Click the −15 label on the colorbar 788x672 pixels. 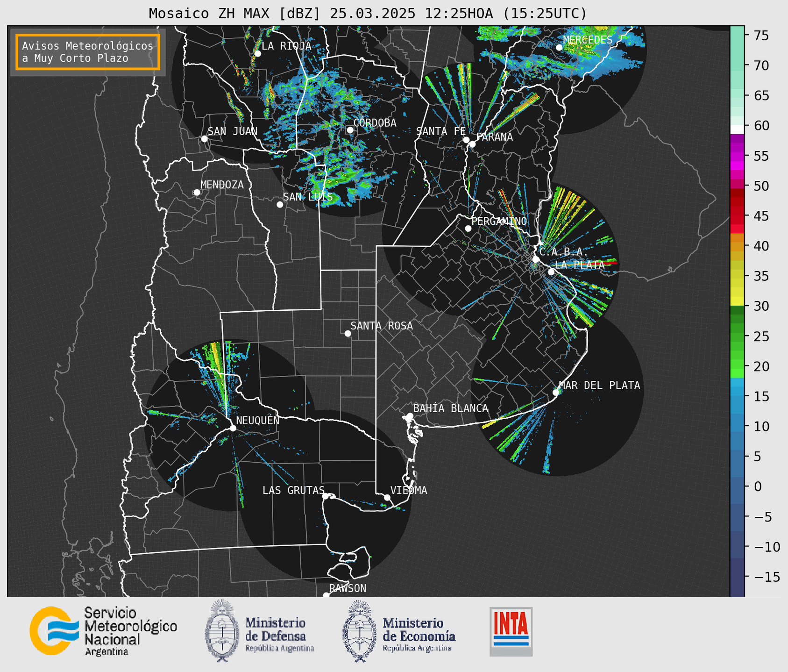click(x=767, y=577)
